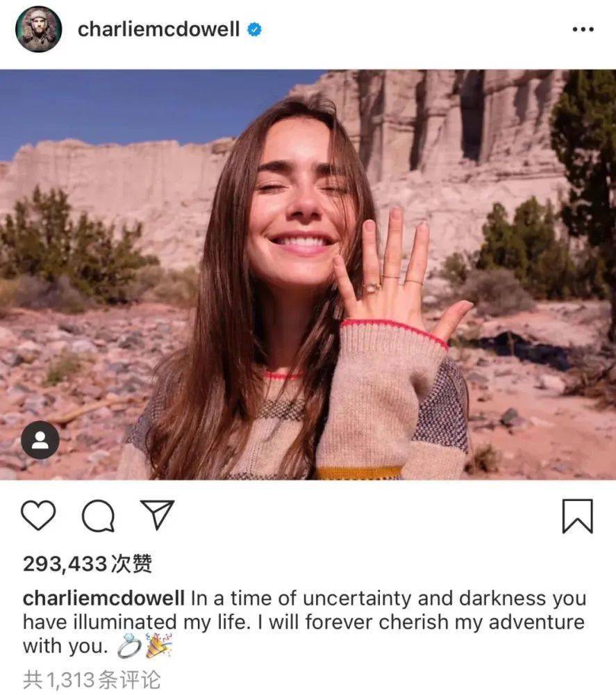616x695 pixels.
Task: Show tagged people via the person icon
Action: coord(40,440)
